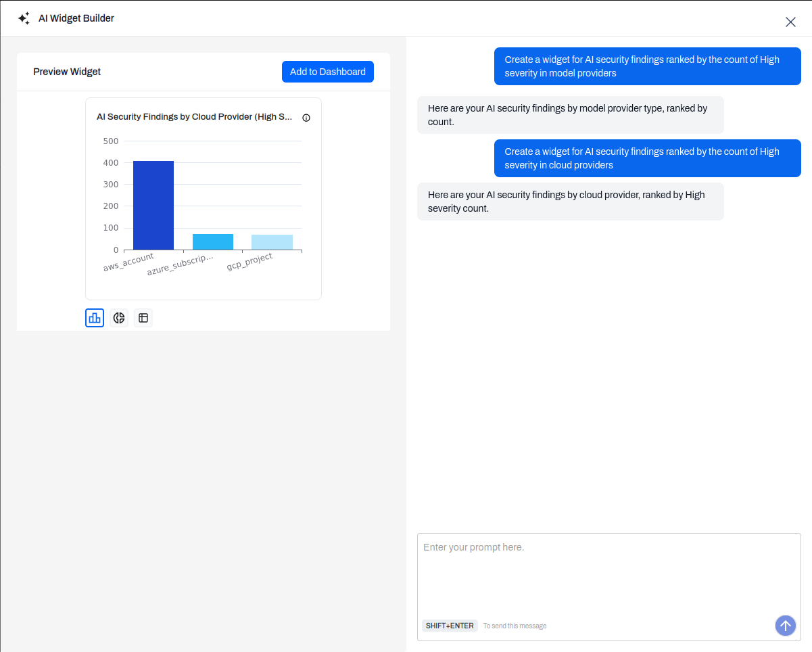Click the chart title 'AI Security Findings by Cloud Provider'
Image resolution: width=812 pixels, height=652 pixels.
tap(195, 117)
